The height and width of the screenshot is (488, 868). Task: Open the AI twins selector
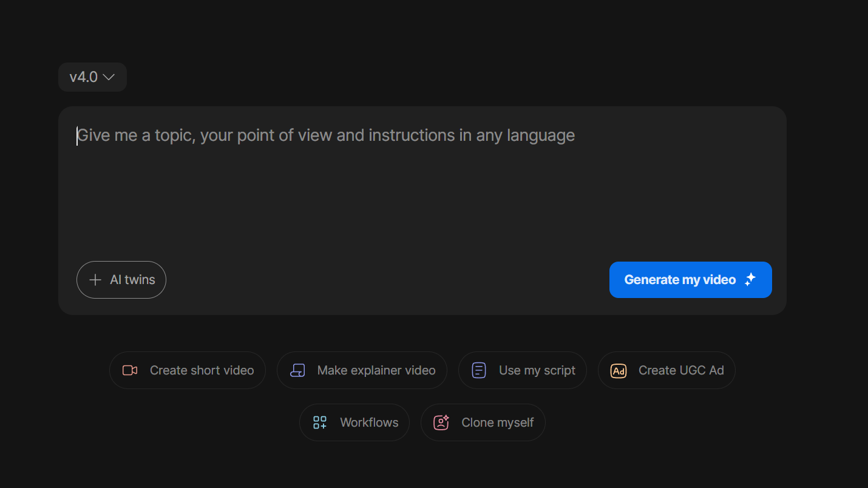tap(121, 280)
